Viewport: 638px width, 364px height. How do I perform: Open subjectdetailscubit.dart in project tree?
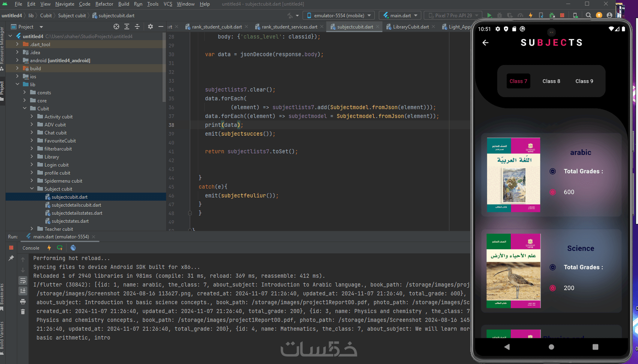[x=76, y=205]
